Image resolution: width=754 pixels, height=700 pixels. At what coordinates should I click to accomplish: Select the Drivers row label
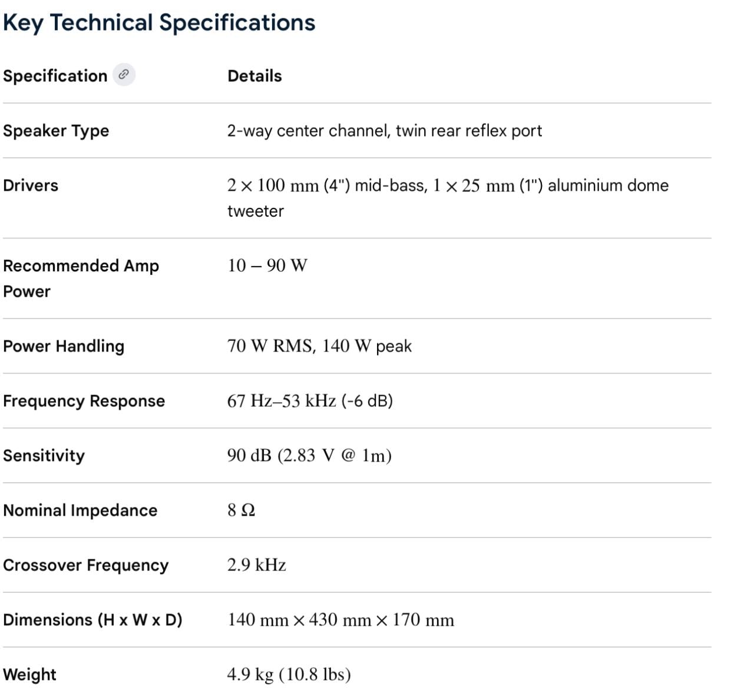point(31,185)
